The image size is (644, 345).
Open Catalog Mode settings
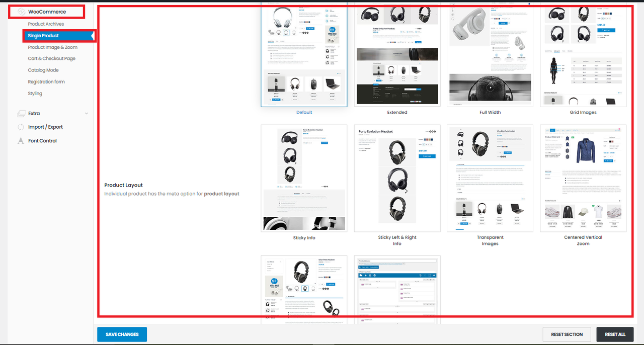[x=43, y=70]
